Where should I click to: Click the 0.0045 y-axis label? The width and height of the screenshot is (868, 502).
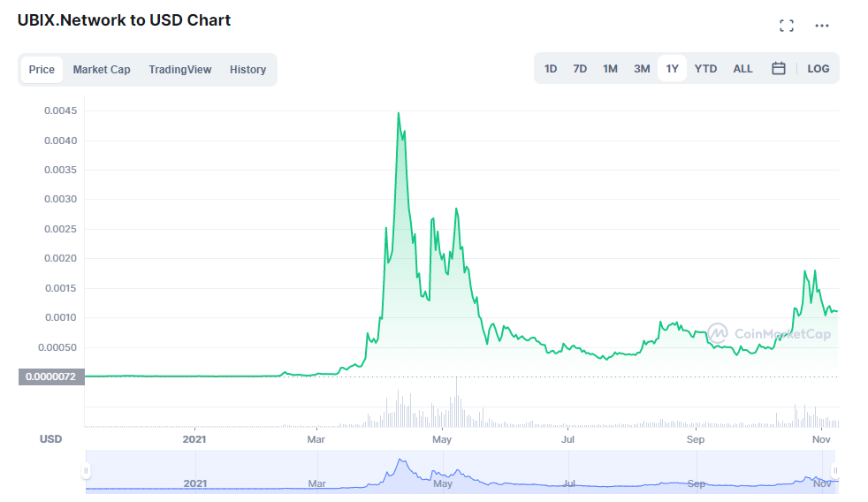pyautogui.click(x=60, y=110)
